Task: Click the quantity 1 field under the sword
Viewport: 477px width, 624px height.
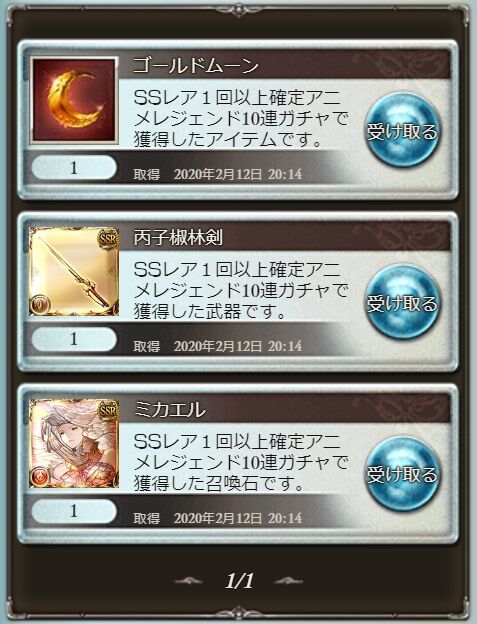Action: point(74,339)
